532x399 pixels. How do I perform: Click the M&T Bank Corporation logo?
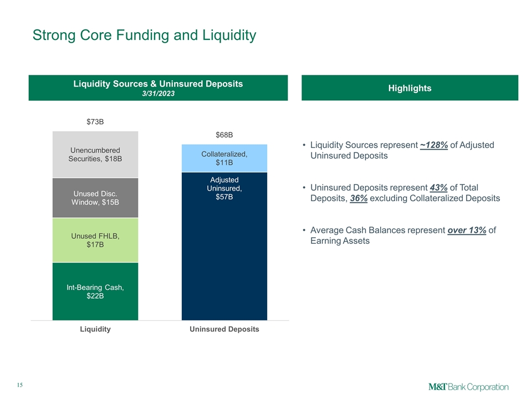468,386
